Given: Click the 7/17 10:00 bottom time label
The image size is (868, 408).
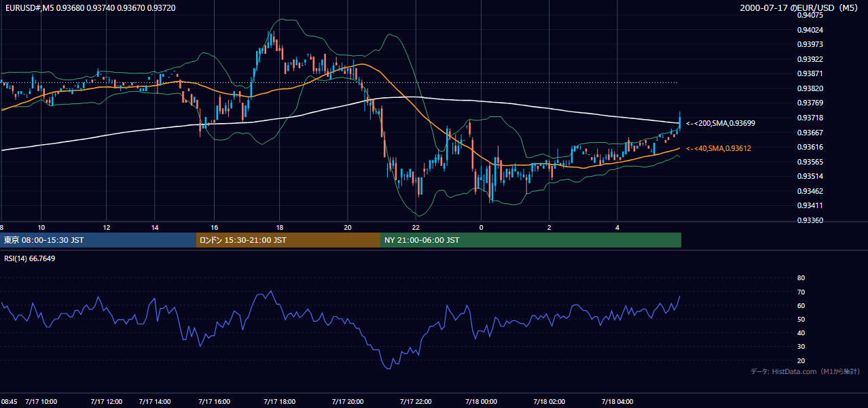Looking at the screenshot, I should 41,402.
